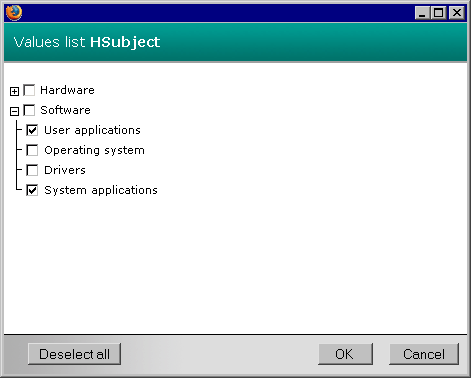
Task: Collapse the Software tree node
Action: click(x=14, y=111)
